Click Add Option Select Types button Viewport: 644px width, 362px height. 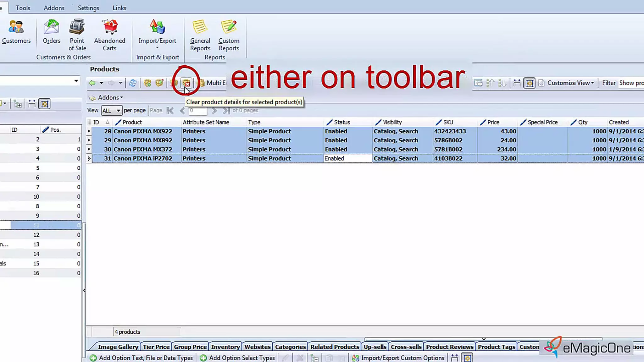238,358
